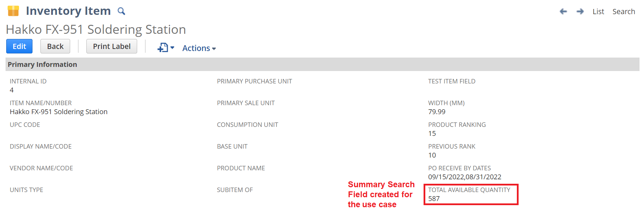Open the List link
The width and height of the screenshot is (644, 211).
(x=598, y=11)
